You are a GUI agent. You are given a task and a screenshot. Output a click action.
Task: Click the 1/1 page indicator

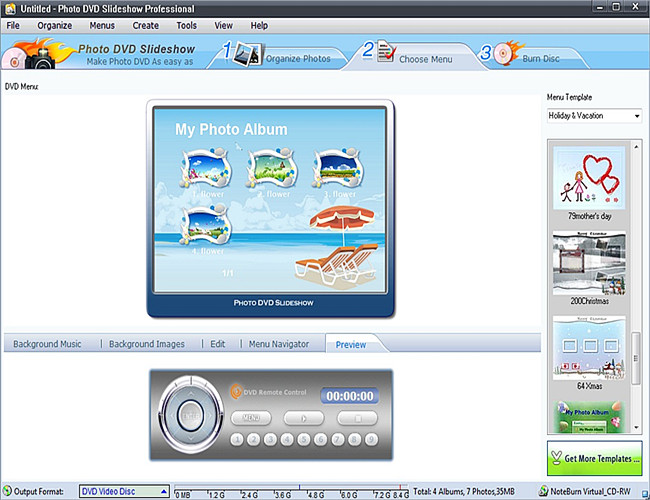click(228, 273)
